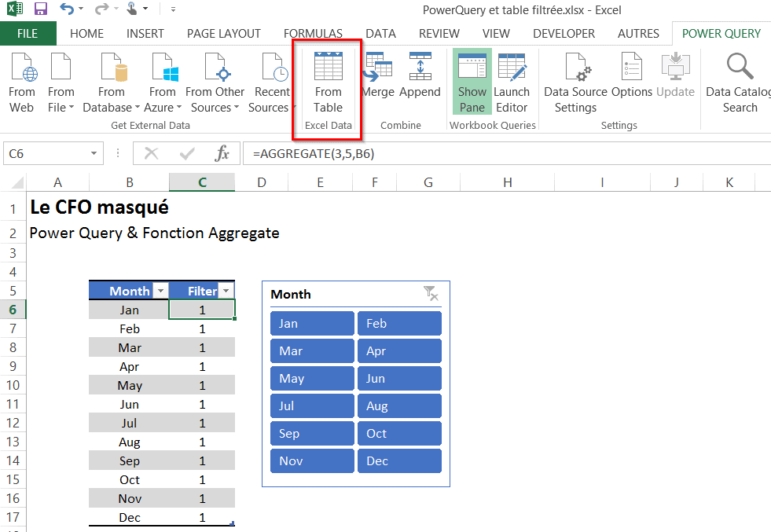Screen dimensions: 771x532
Task: Toggle the Aug slicer item
Action: coord(399,406)
